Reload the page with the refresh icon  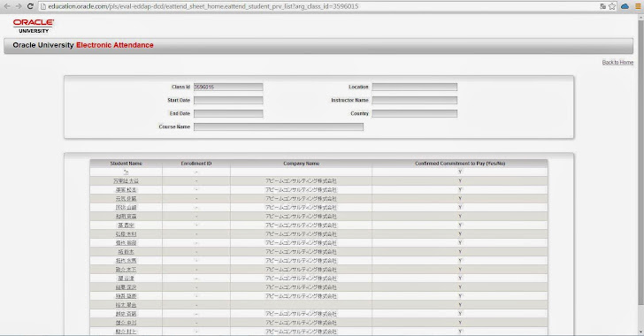(30, 6)
